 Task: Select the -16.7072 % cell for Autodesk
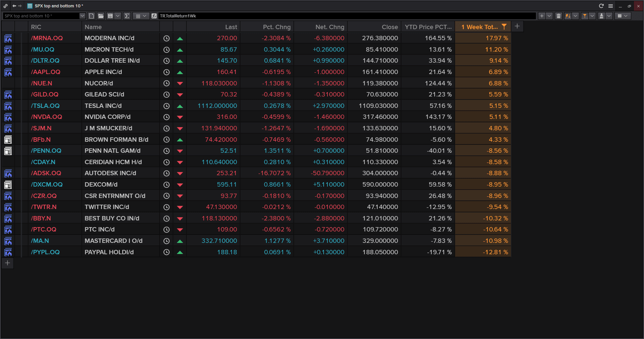[267, 173]
